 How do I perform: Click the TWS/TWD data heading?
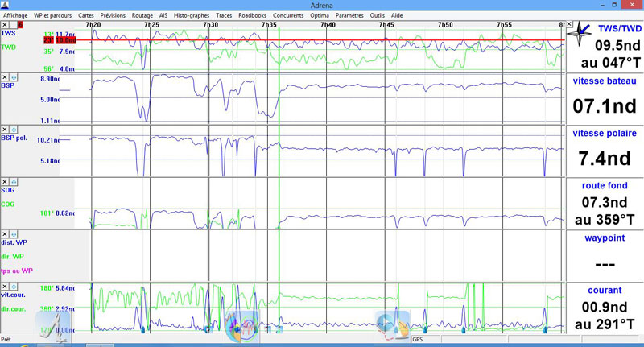point(619,29)
